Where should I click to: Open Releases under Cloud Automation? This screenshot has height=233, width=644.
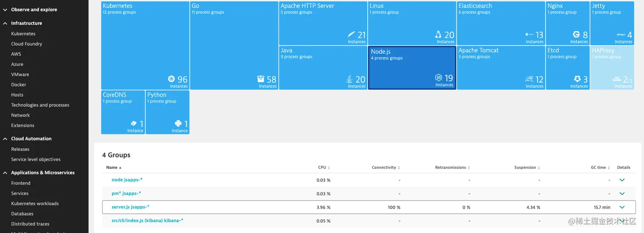click(x=20, y=149)
